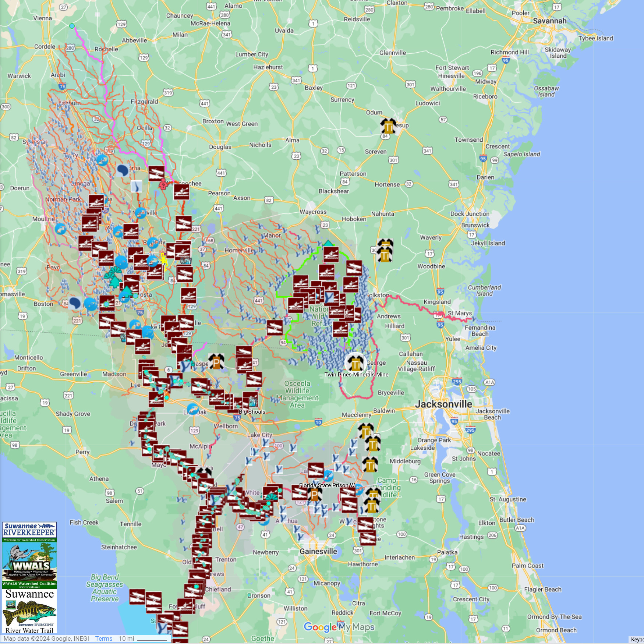644x644 pixels.
Task: Select the 'Savannah' city label
Action: 550,21
